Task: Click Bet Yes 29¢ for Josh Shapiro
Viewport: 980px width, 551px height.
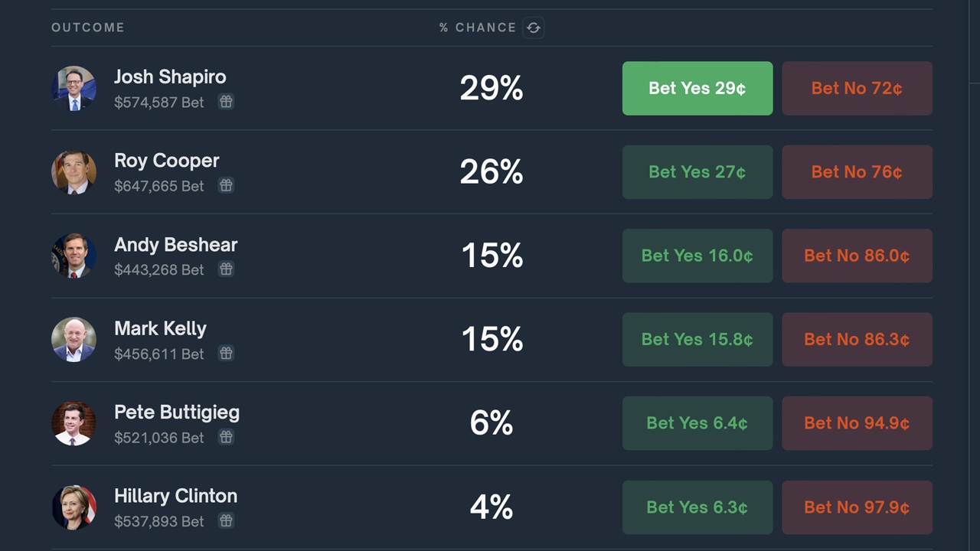Action: coord(697,88)
